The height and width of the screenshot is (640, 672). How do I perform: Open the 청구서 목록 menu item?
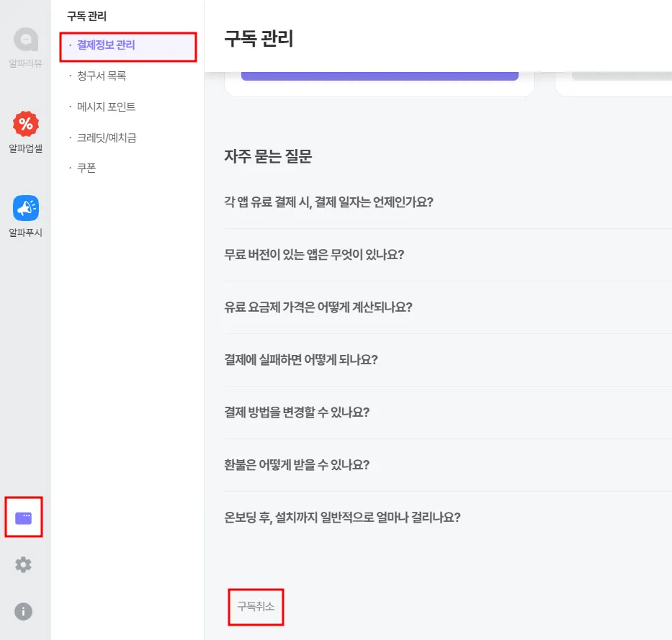pos(102,76)
